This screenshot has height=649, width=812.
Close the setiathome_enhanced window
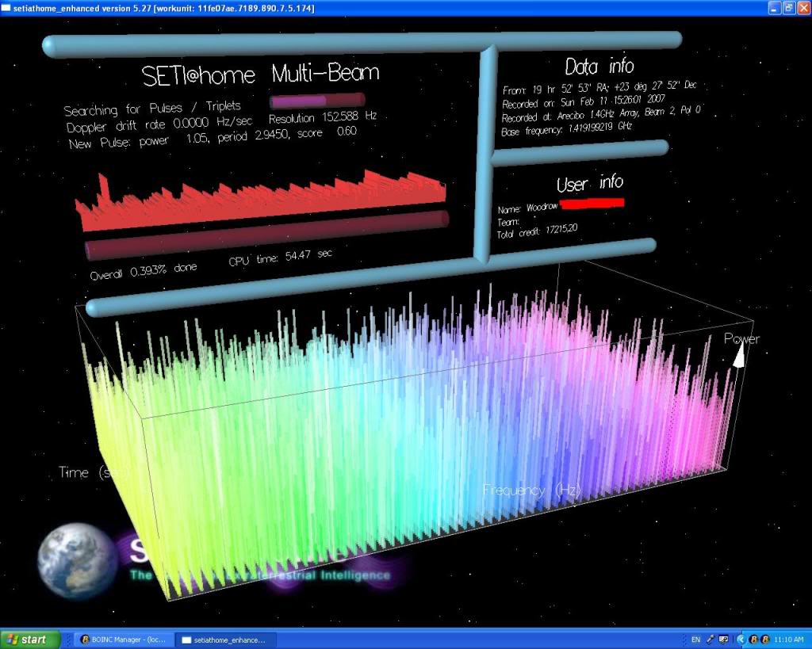point(803,8)
